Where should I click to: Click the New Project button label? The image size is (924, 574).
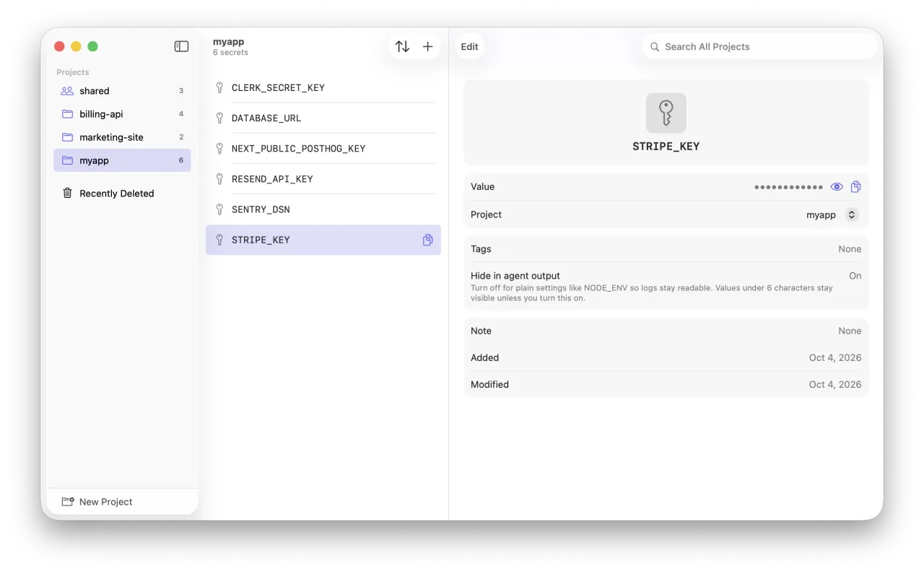(x=106, y=502)
